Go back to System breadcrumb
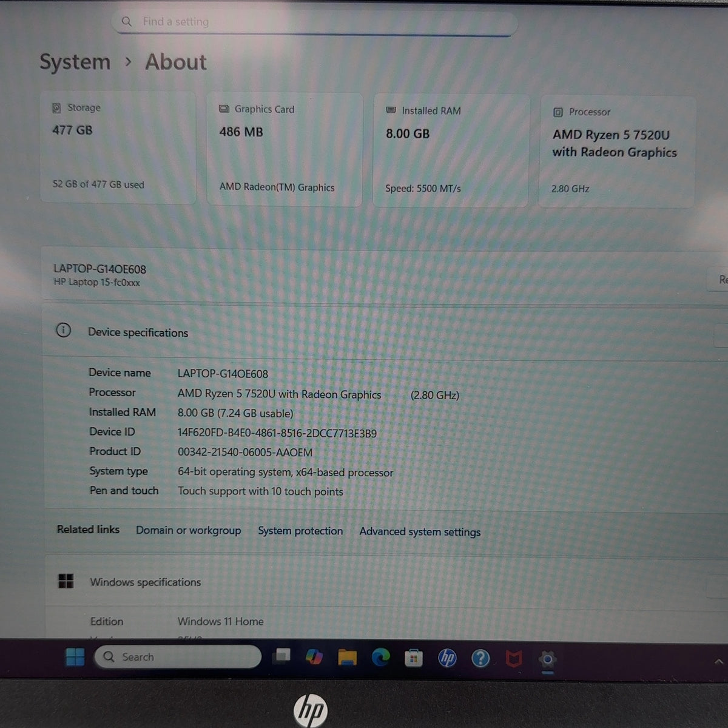 tap(75, 62)
